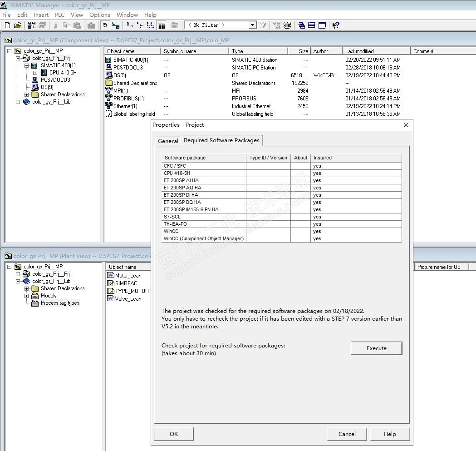Switch to Details view via toolbar icon

click(x=161, y=25)
